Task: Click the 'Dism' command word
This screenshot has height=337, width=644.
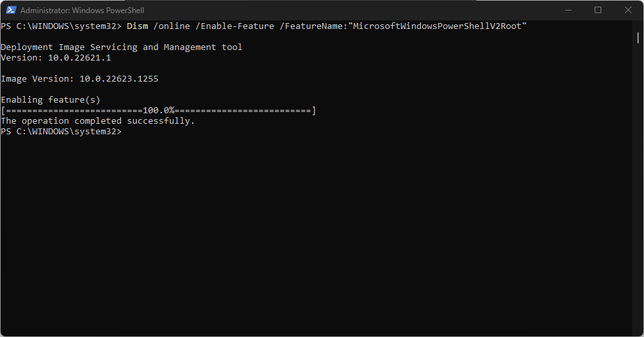Action: click(137, 26)
